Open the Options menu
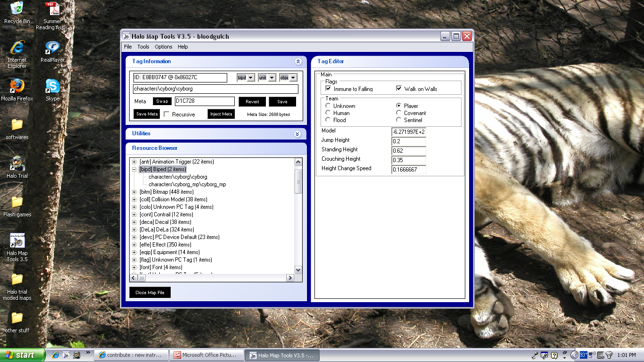The width and height of the screenshot is (644, 362). (x=164, y=47)
